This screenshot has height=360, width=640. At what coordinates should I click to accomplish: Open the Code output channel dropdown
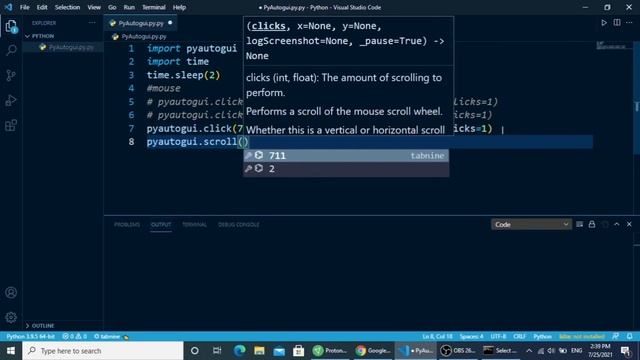pyautogui.click(x=531, y=224)
